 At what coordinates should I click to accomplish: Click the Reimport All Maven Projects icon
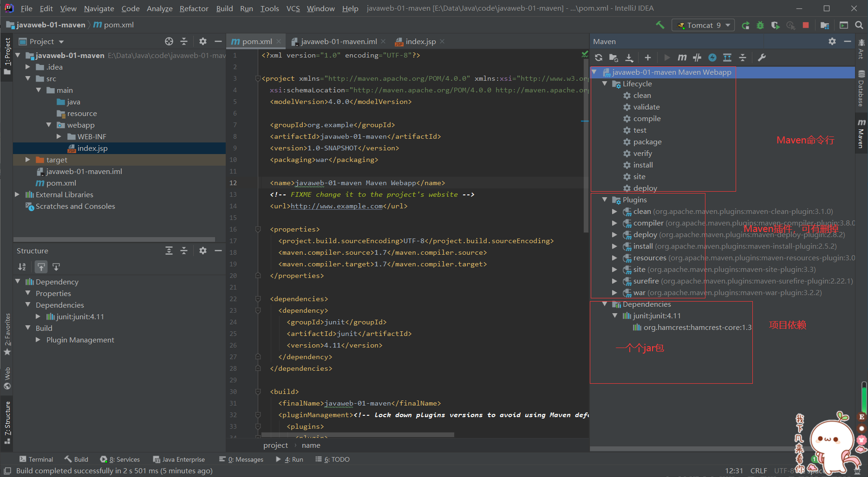(599, 58)
